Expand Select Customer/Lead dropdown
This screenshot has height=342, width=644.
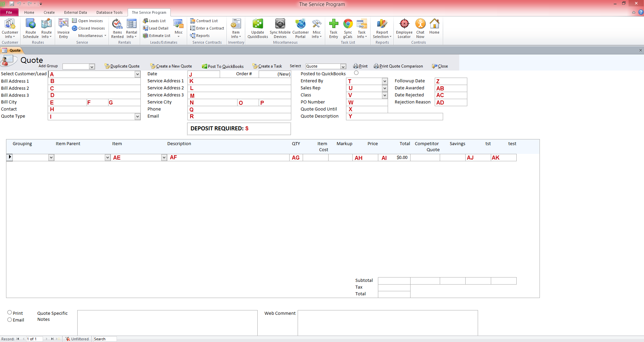coord(137,74)
